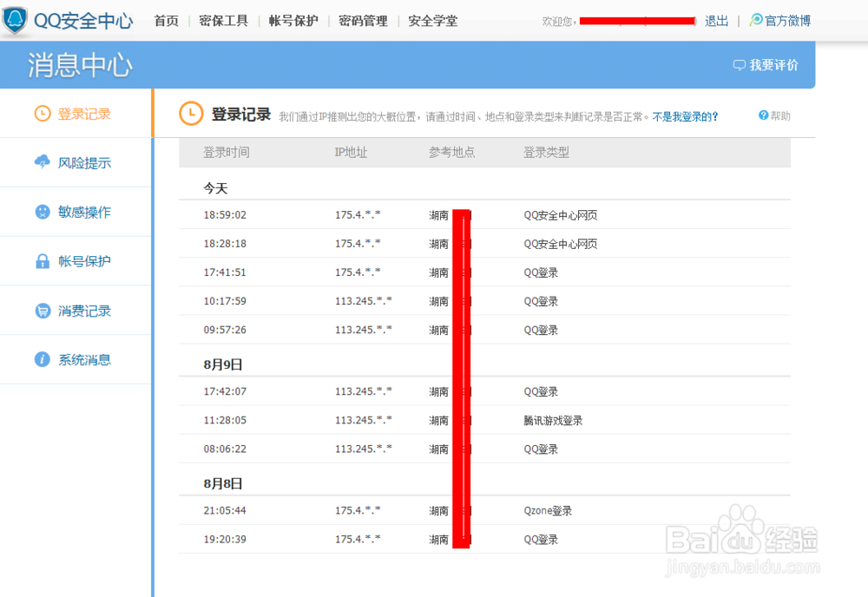868x597 pixels.
Task: Click the info icon beside 系统消息
Action: (x=42, y=359)
